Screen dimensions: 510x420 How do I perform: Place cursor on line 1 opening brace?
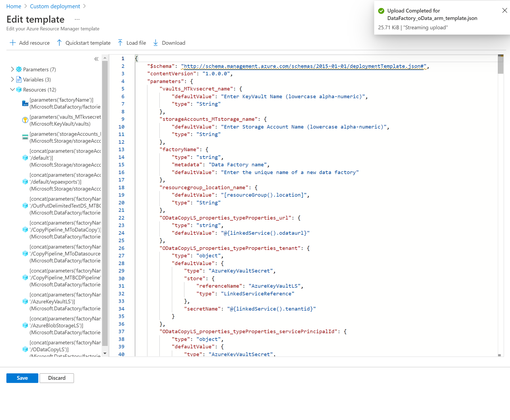point(136,58)
